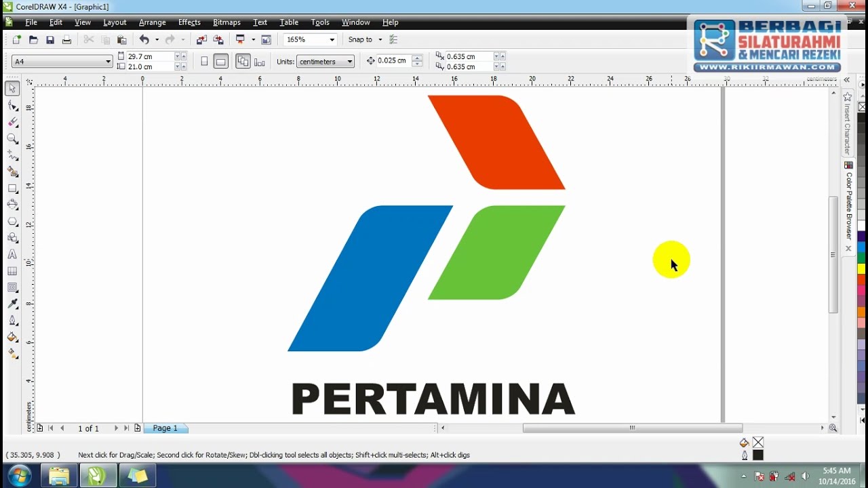This screenshot has width=868, height=488.
Task: Click the yellow swatch in color palette
Action: coord(861,269)
